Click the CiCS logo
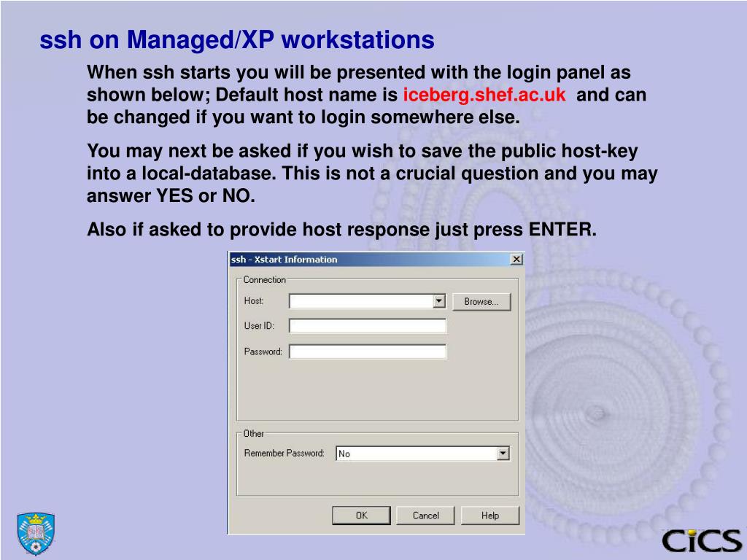Viewport: 747px width, 560px height. pos(701,541)
